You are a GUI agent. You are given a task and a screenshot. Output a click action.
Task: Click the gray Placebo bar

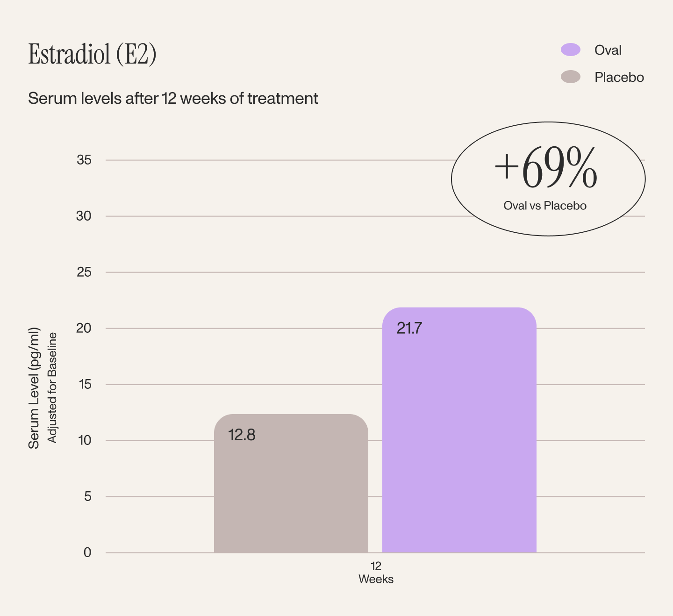(291, 483)
